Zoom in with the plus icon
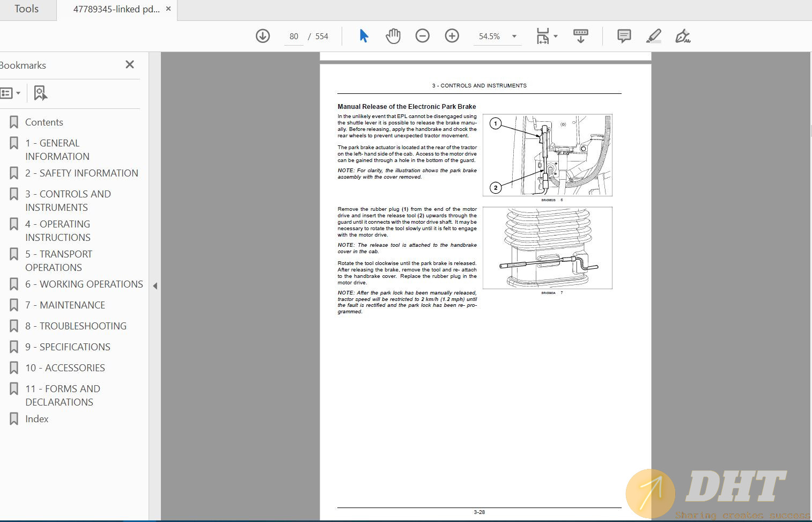This screenshot has width=812, height=522. (452, 36)
